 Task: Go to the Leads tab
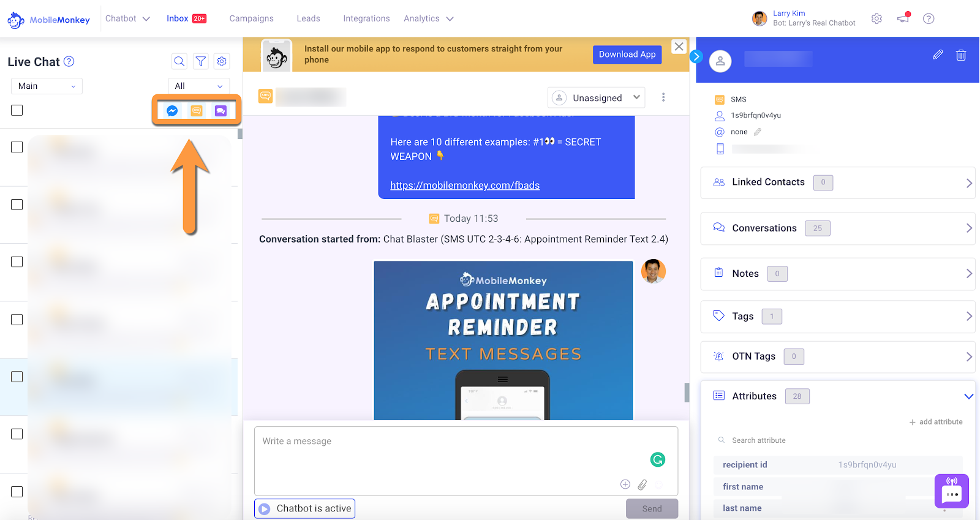(x=308, y=18)
